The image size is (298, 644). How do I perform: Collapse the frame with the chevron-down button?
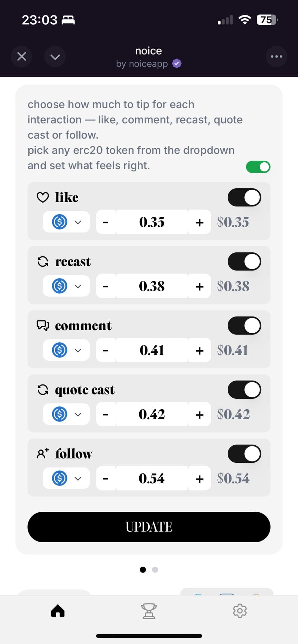tap(55, 56)
